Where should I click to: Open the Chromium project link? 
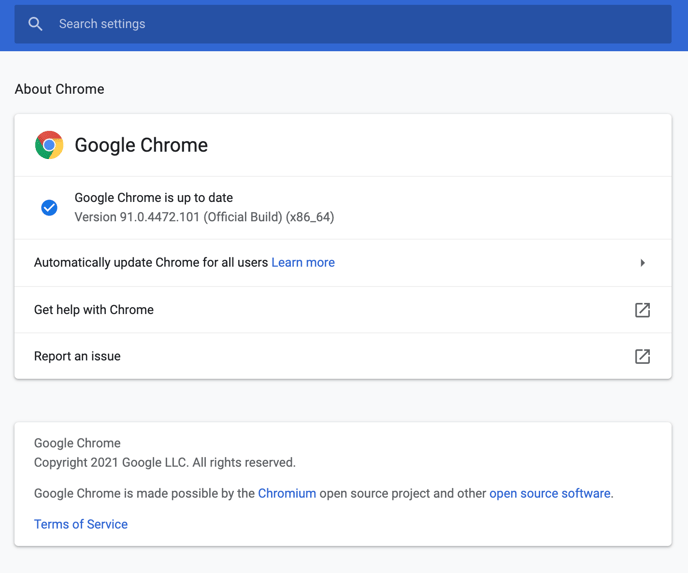tap(287, 493)
